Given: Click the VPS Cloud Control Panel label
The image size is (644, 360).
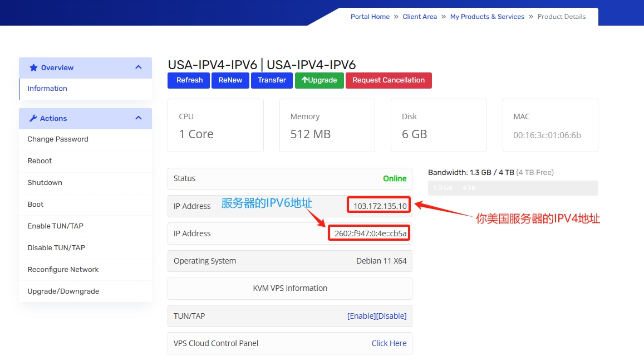Looking at the screenshot, I should [x=215, y=343].
